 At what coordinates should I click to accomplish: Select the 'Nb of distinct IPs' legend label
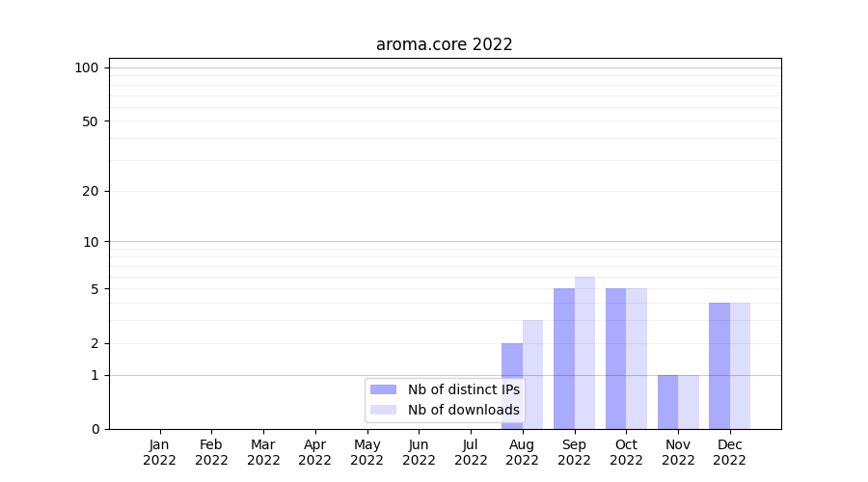pos(463,389)
